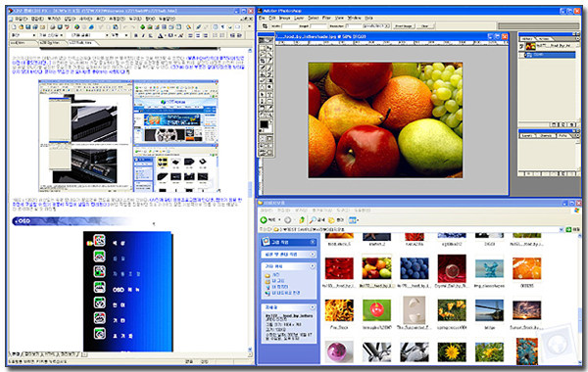Image resolution: width=588 pixels, height=372 pixels.
Task: Toggle Bold formatting in the web editor
Action: tap(136, 35)
